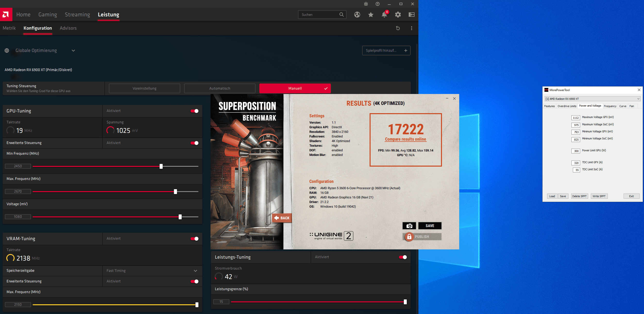Screen dimensions: 644x314
Task: Click the Maximum Voltage GFX 1112 field
Action: (x=576, y=118)
